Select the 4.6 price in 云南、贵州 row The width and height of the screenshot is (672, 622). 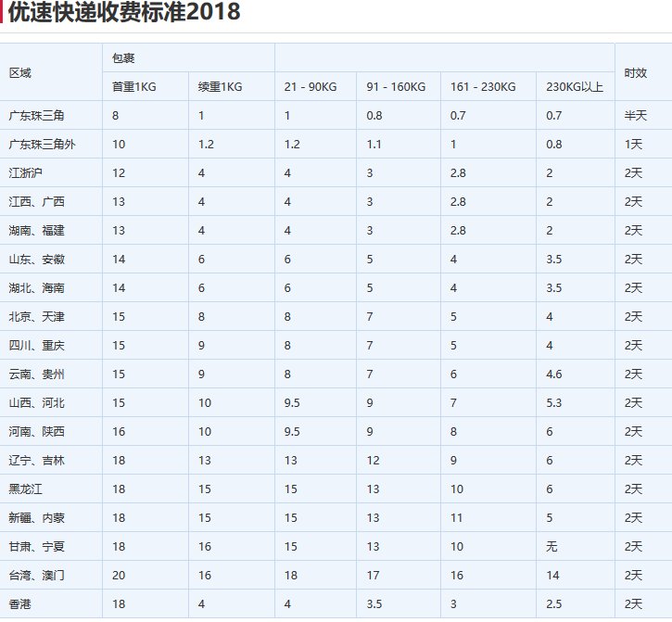click(x=554, y=374)
